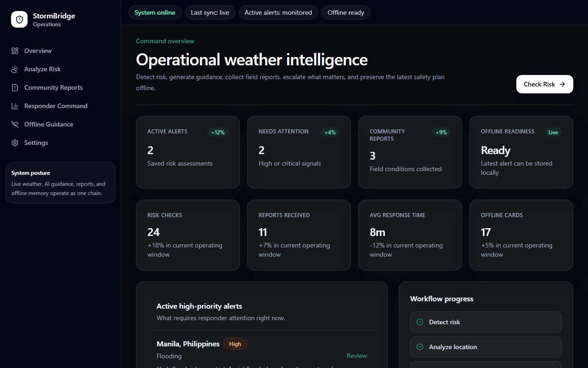Image resolution: width=588 pixels, height=368 pixels.
Task: Click the Command overview label
Action: pos(165,41)
